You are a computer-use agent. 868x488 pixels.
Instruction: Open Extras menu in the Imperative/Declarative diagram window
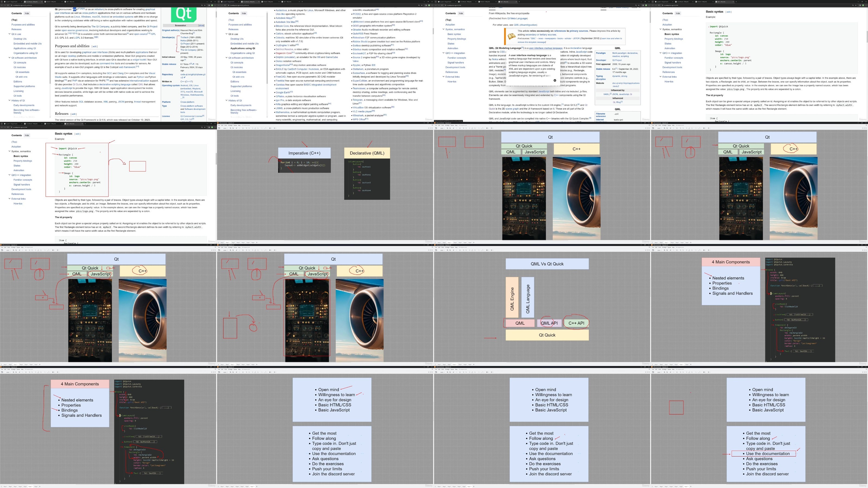click(235, 125)
